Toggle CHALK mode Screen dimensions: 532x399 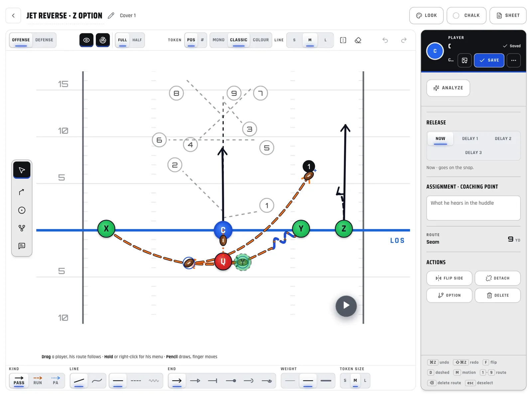pyautogui.click(x=466, y=16)
